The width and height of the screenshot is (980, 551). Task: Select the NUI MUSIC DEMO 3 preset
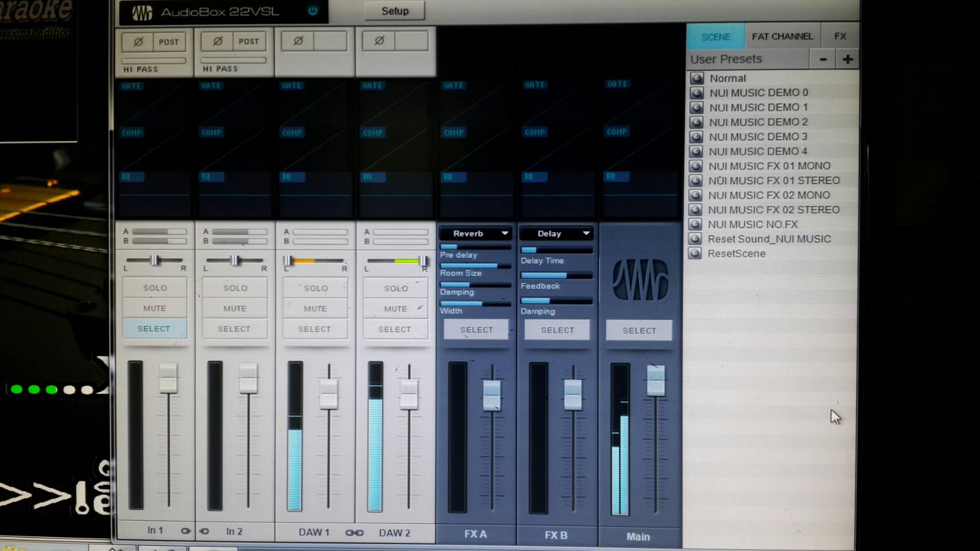point(758,137)
